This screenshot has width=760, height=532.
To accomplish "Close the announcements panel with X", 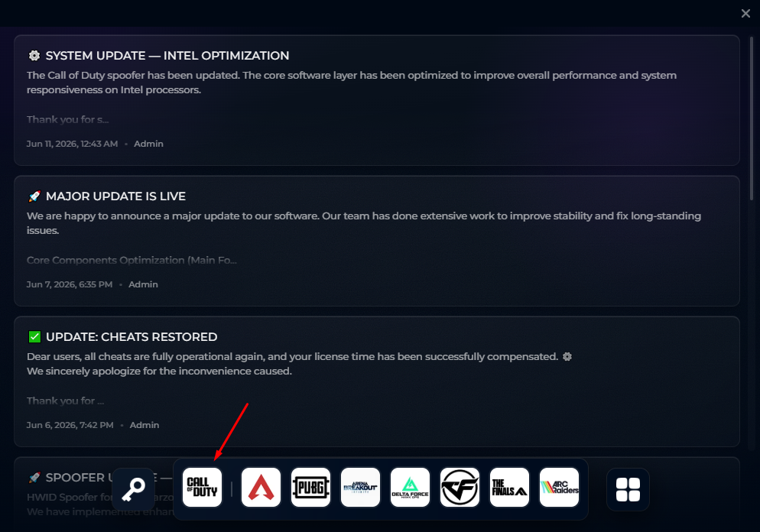I will coord(745,14).
